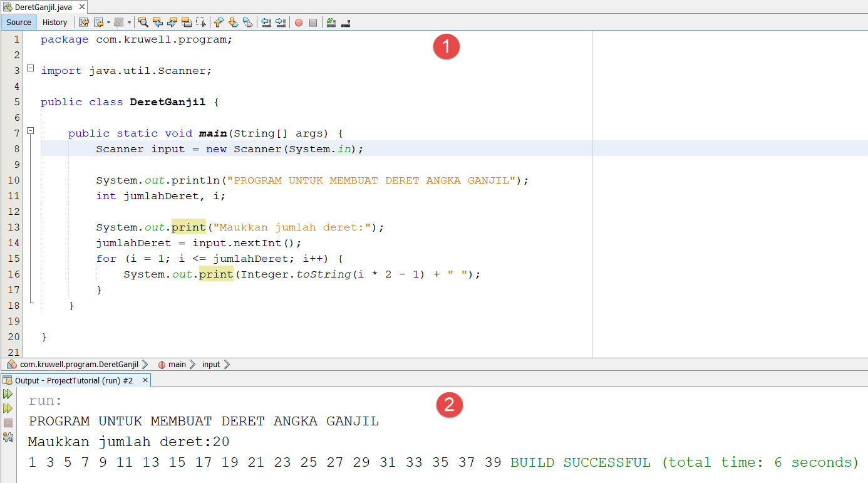Click output 'Maukkan jumlah deret:20' line
The height and width of the screenshot is (483, 868).
coord(128,442)
